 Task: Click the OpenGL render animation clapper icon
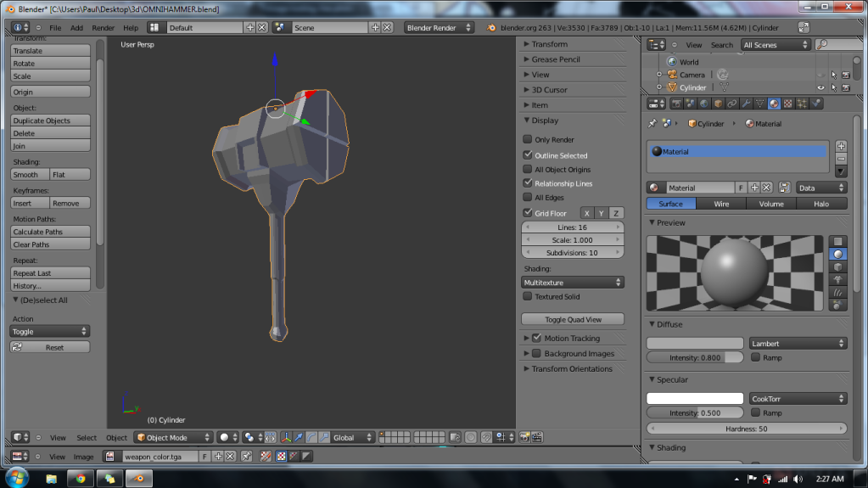(537, 438)
